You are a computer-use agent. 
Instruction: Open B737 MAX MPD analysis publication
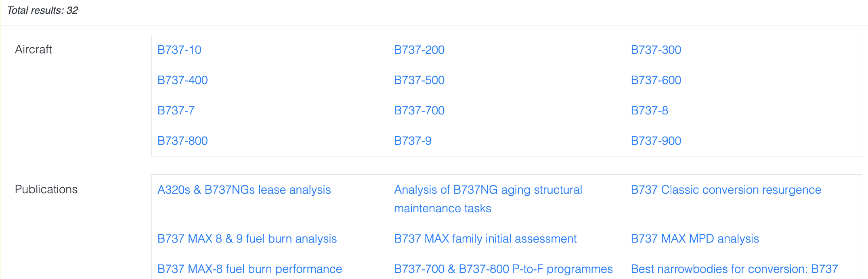694,239
